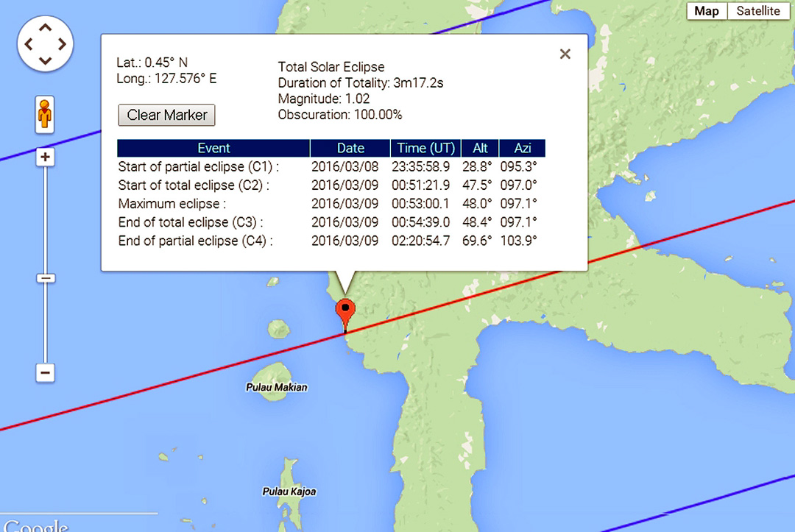Pan the map up with the arrow
The width and height of the screenshot is (795, 532).
coord(45,27)
